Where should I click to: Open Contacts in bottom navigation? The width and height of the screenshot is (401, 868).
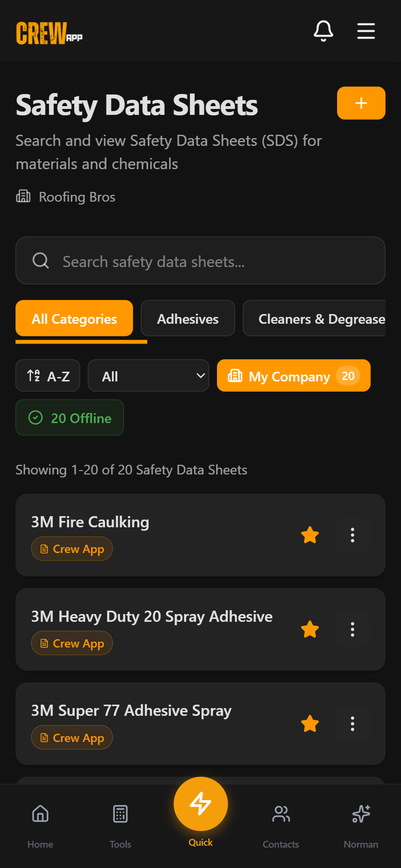point(281,823)
